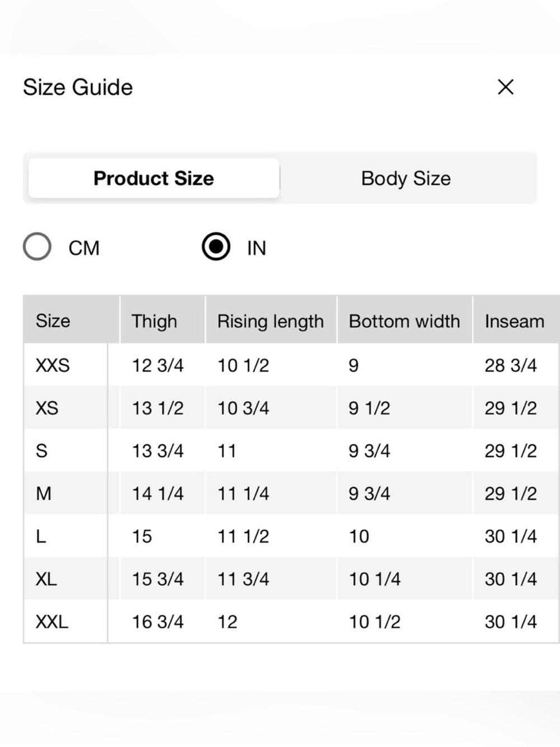Click the IN label text
The width and height of the screenshot is (560, 747).
[256, 248]
